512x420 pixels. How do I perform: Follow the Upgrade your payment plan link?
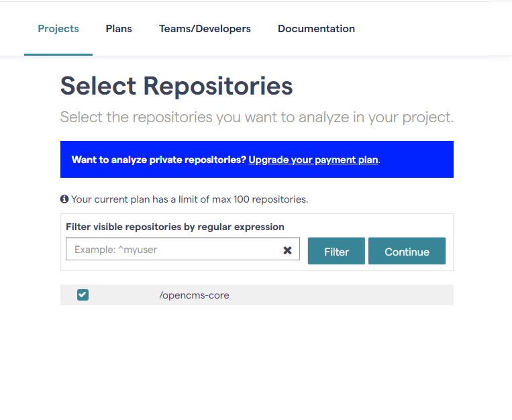point(313,160)
